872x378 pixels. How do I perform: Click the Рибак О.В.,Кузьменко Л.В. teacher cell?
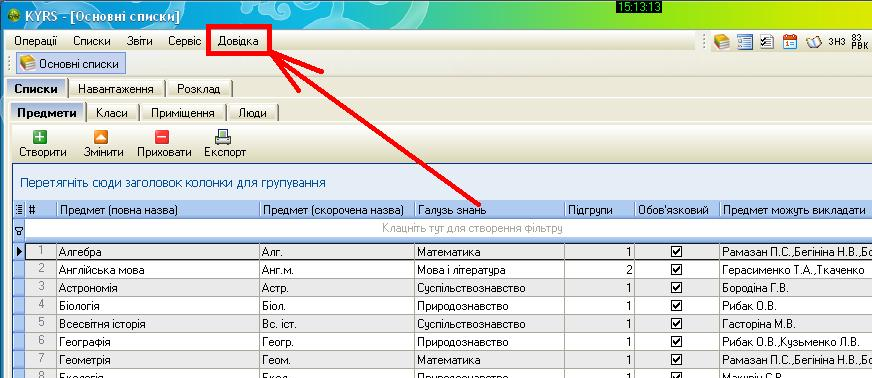795,341
